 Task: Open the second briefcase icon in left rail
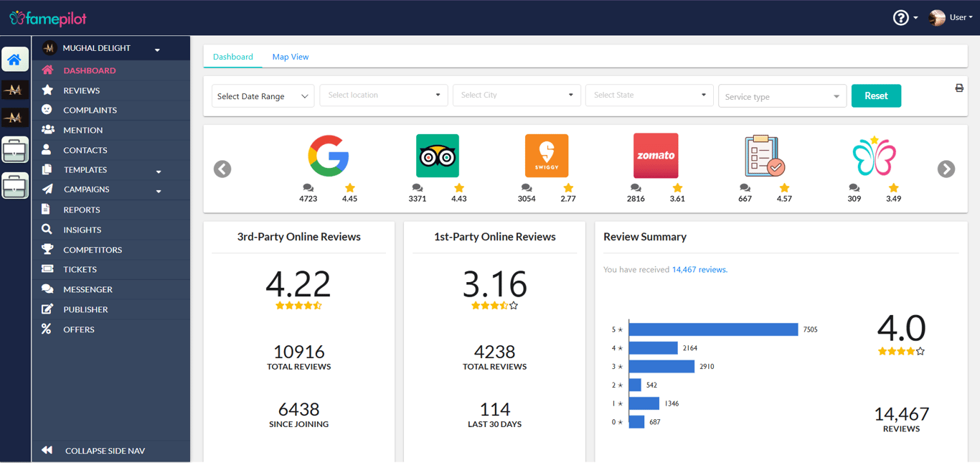[x=15, y=186]
